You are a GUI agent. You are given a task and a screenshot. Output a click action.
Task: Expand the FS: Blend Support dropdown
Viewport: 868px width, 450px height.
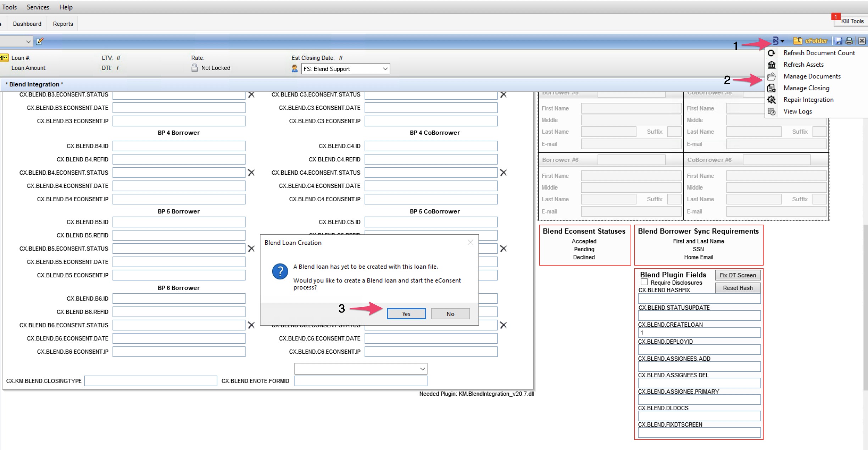point(385,69)
